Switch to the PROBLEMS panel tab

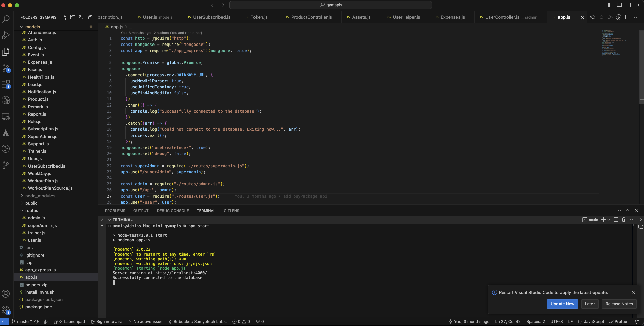[x=115, y=211]
